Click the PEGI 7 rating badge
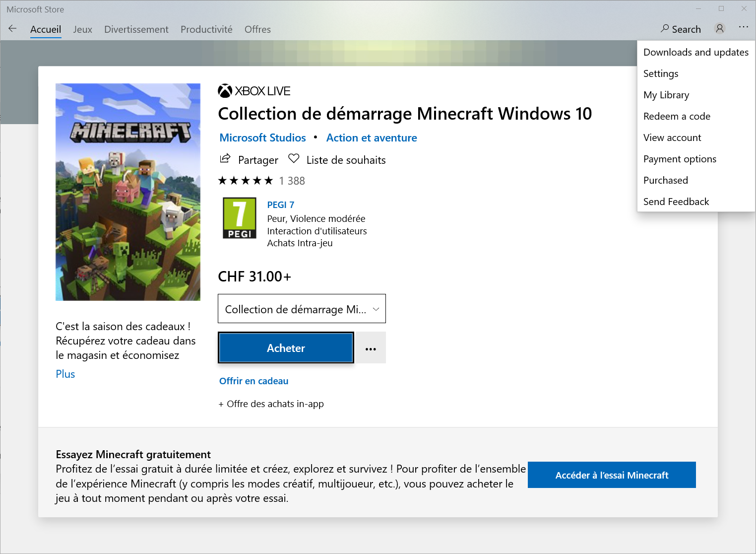756x554 pixels. coord(240,218)
